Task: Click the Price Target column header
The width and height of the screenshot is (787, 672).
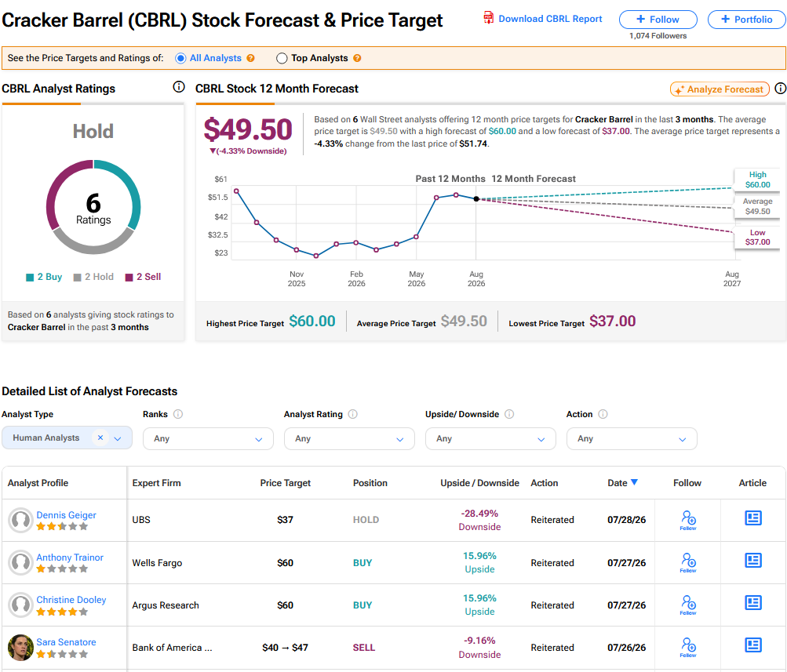Action: (285, 483)
